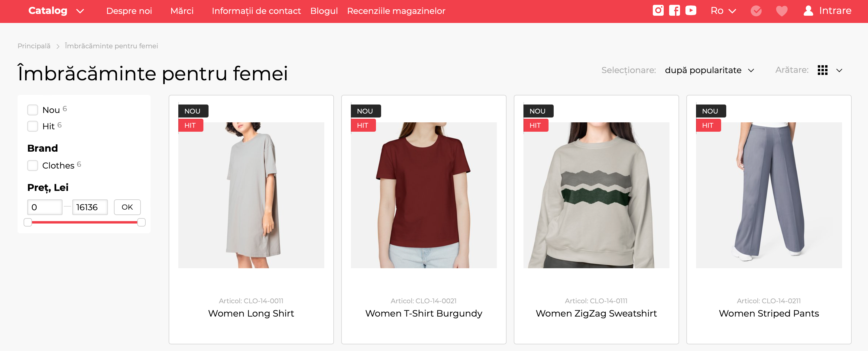
Task: Open the după popularitate sort dropdown
Action: 709,70
